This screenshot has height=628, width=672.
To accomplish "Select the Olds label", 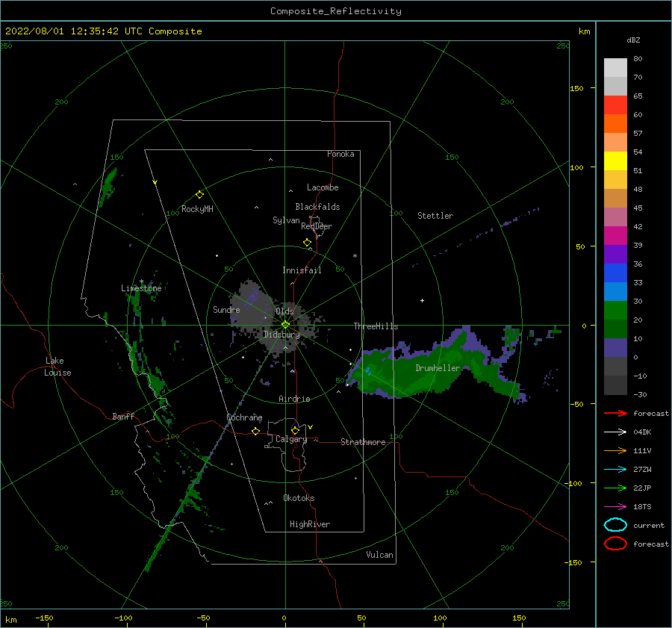I will click(x=284, y=311).
